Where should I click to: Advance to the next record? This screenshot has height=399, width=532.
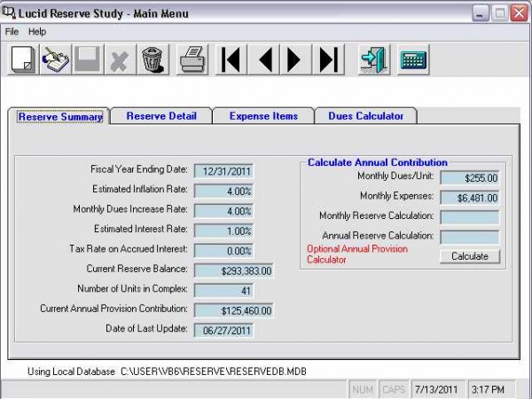295,59
